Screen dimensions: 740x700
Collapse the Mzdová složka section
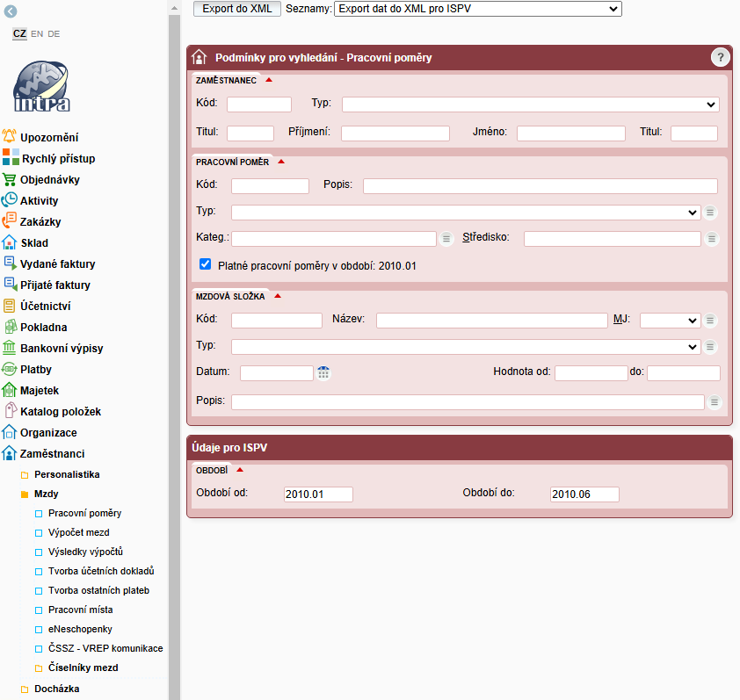coord(278,296)
